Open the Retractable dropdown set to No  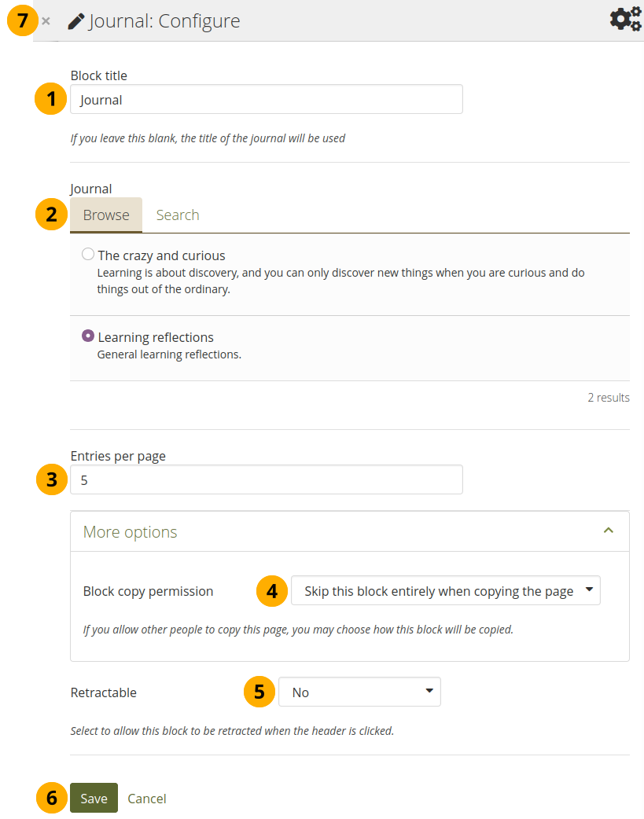coord(359,692)
